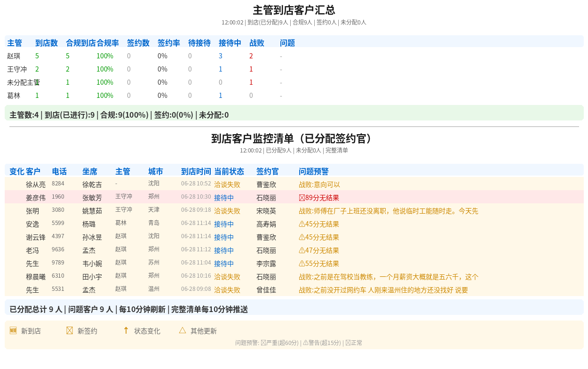The width and height of the screenshot is (588, 369).
Task: Click the 客户 column header
Action: 33,171
